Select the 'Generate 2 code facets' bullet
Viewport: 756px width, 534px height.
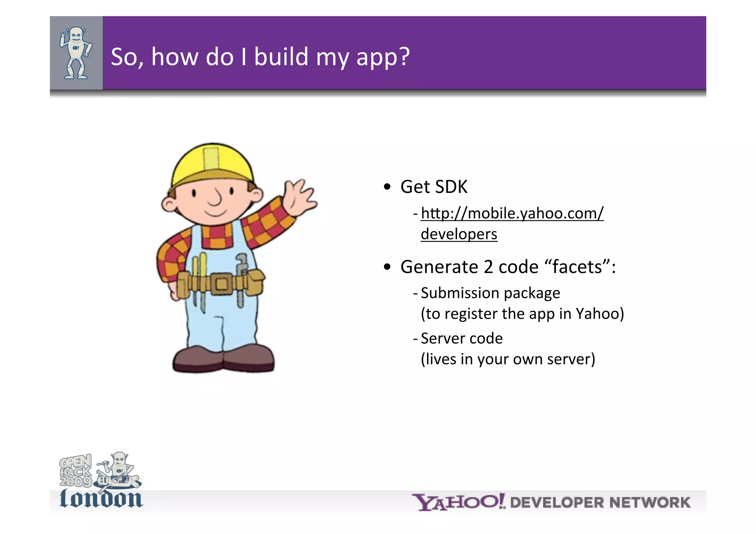508,267
